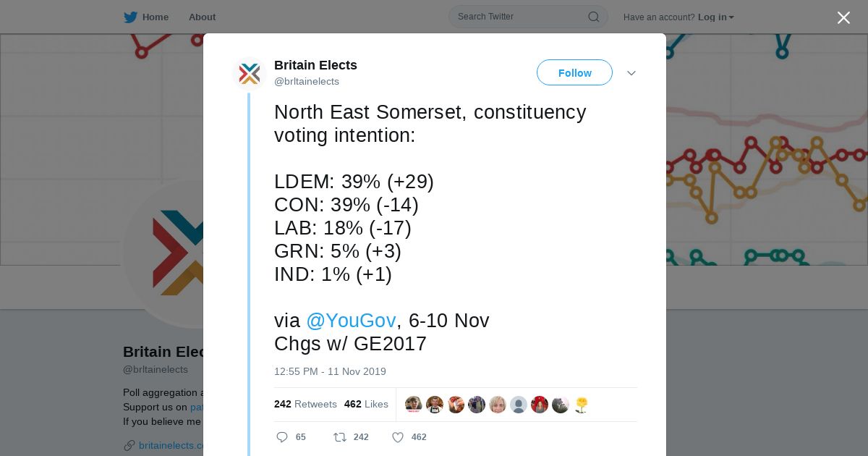Image resolution: width=868 pixels, height=456 pixels.
Task: Click Britain Elects avatar in tweet
Action: (x=250, y=73)
